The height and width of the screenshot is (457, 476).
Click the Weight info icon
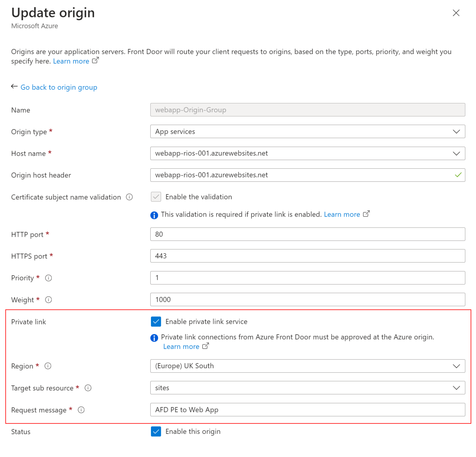pos(48,300)
